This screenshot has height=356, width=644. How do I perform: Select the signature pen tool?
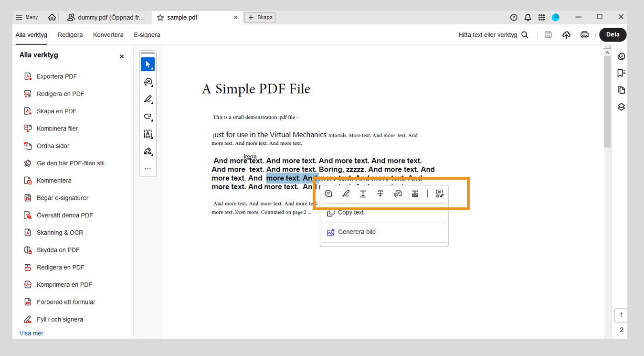(x=148, y=151)
